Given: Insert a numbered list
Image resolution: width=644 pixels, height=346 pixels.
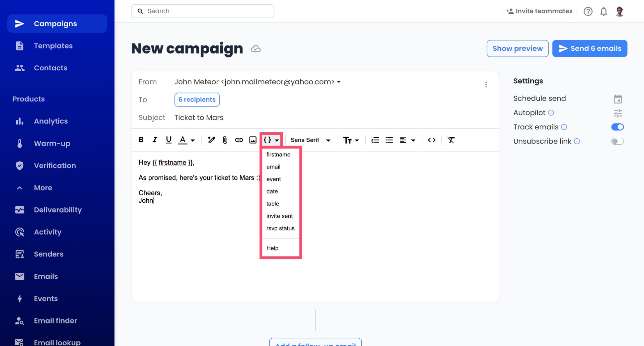Looking at the screenshot, I should [x=375, y=140].
